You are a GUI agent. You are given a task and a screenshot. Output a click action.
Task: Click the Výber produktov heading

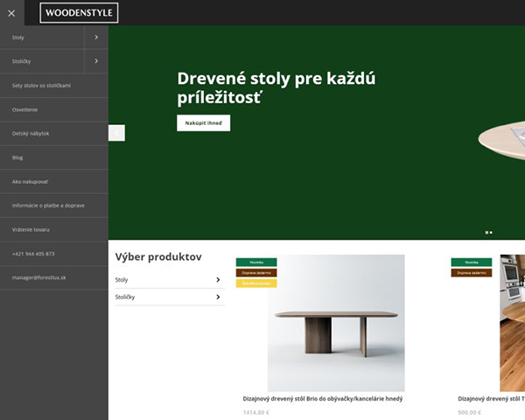[x=158, y=257]
